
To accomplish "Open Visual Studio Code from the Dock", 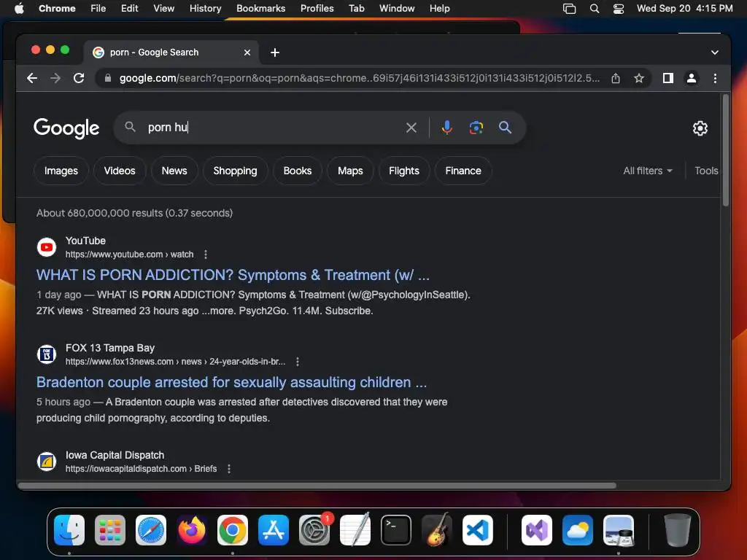I will tap(478, 530).
